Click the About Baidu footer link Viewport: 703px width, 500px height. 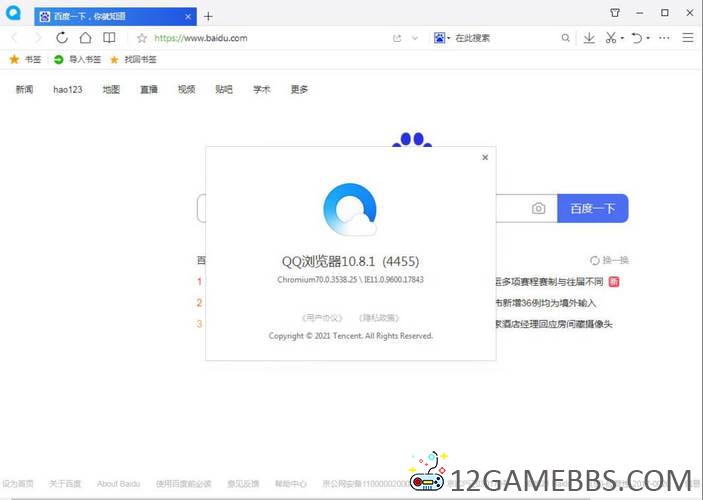118,484
